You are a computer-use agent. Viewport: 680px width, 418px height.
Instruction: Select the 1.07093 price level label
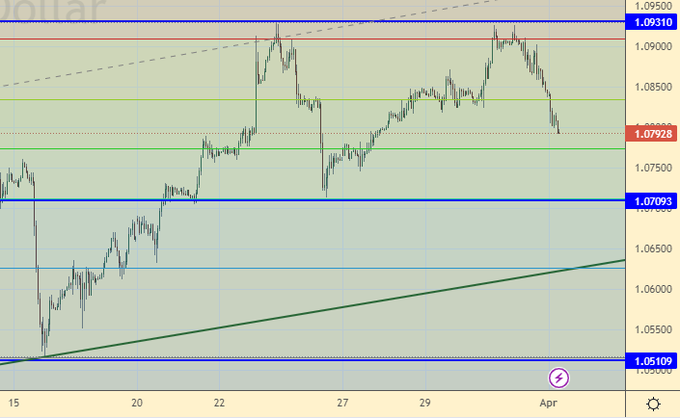click(652, 201)
